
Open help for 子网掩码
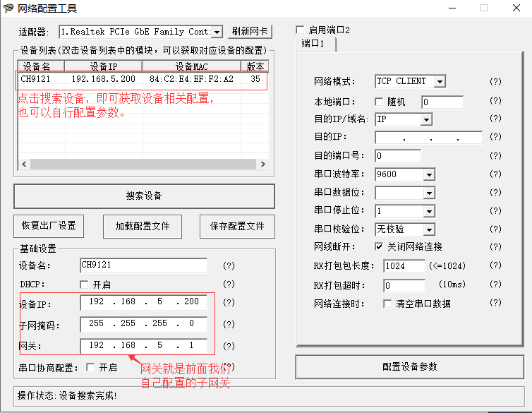[229, 324]
